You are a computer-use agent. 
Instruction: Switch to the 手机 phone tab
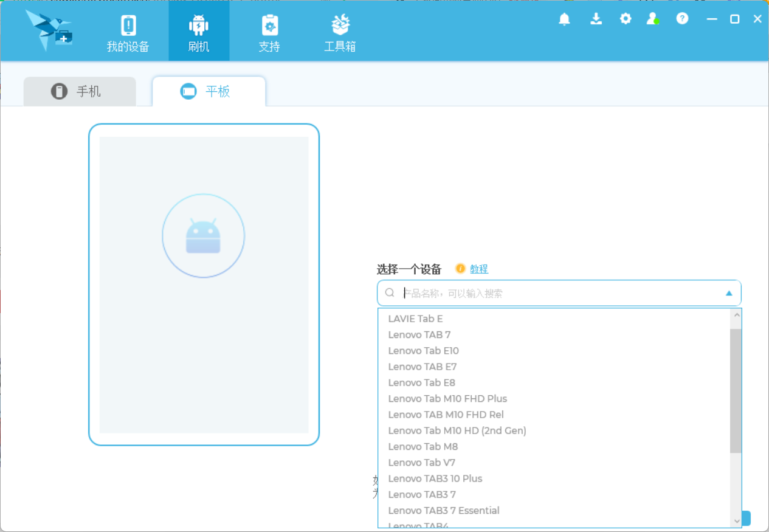pos(80,91)
